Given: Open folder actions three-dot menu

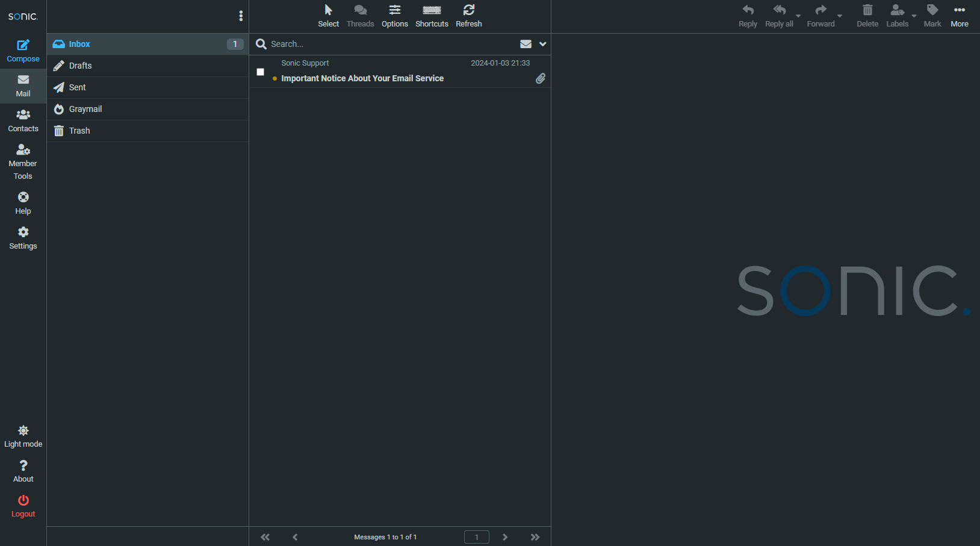Looking at the screenshot, I should pos(241,16).
